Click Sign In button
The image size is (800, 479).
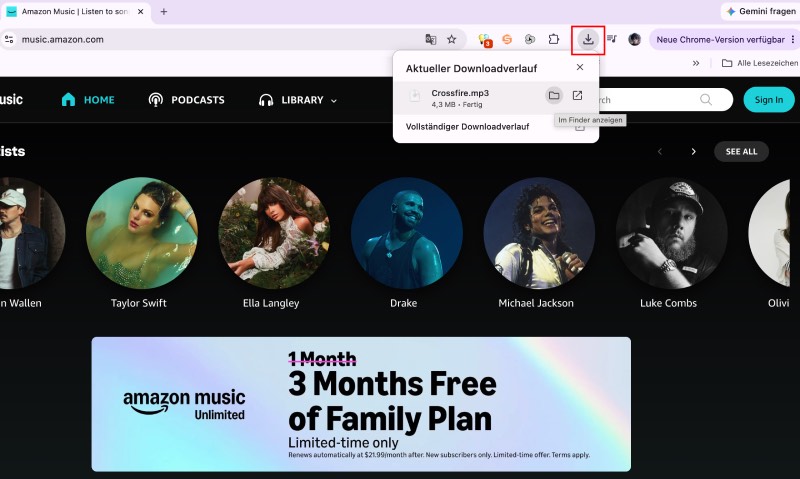click(769, 99)
